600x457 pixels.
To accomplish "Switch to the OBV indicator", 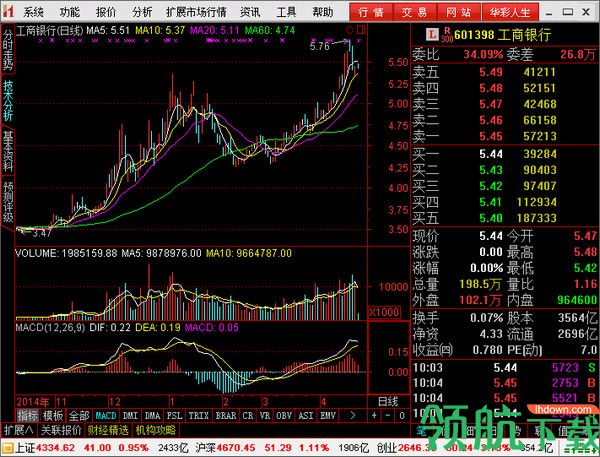I will (x=284, y=415).
